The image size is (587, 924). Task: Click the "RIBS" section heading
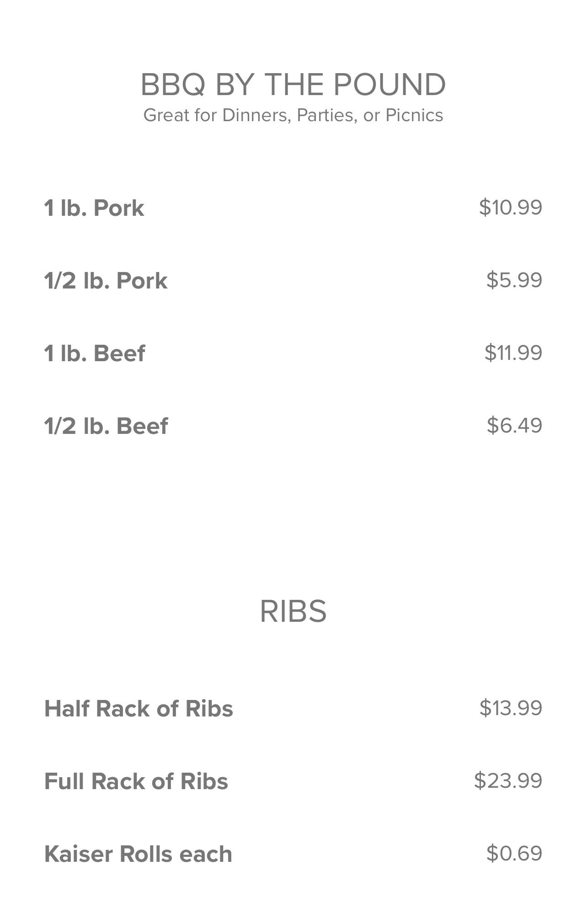tap(293, 611)
